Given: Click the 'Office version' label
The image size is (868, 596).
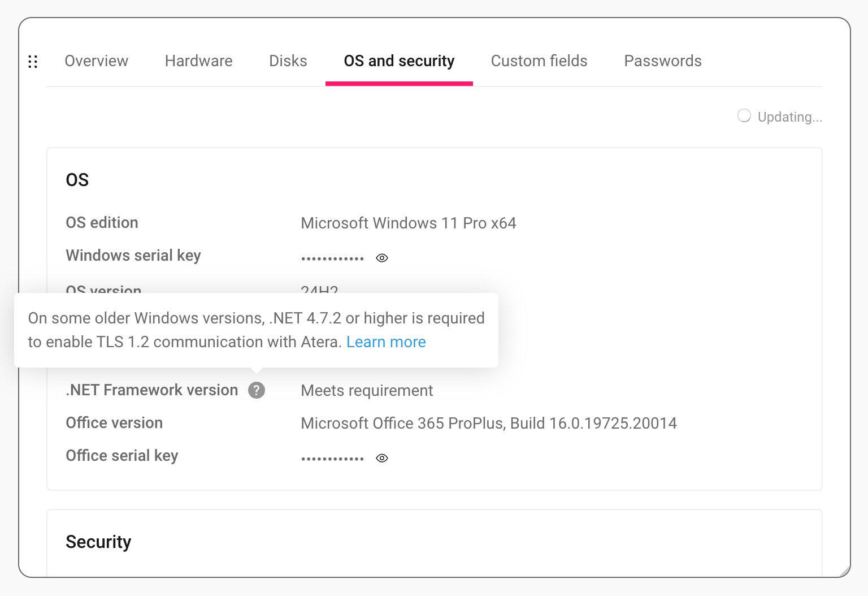Looking at the screenshot, I should pyautogui.click(x=114, y=423).
